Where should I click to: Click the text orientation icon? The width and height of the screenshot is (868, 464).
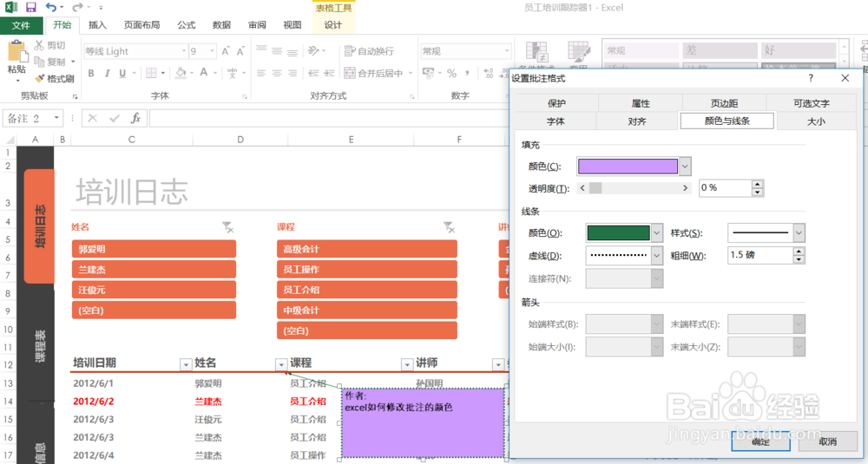[314, 51]
